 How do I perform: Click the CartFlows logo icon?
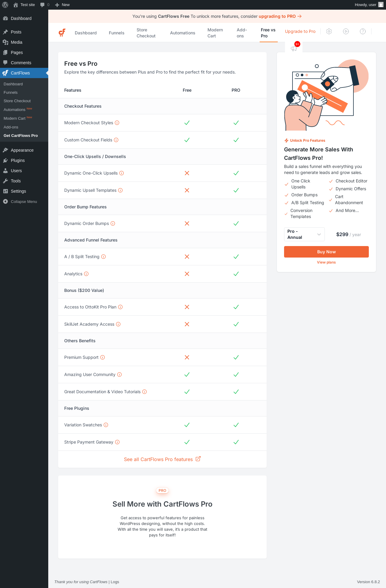pos(62,33)
